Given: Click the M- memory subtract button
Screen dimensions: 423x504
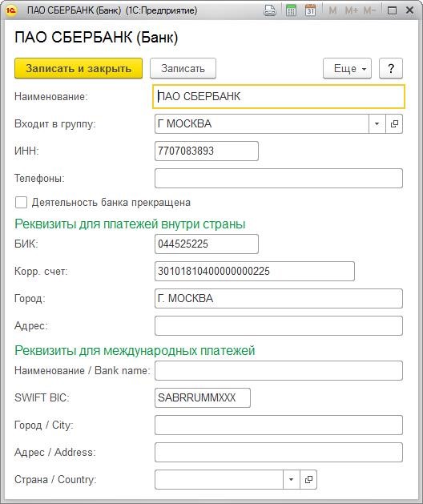Looking at the screenshot, I should click(369, 10).
